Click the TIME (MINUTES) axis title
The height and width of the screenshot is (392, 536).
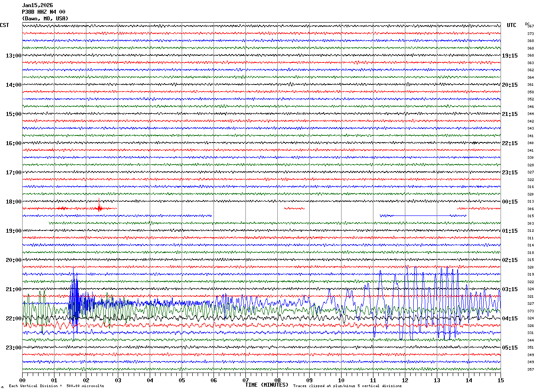pyautogui.click(x=267, y=385)
